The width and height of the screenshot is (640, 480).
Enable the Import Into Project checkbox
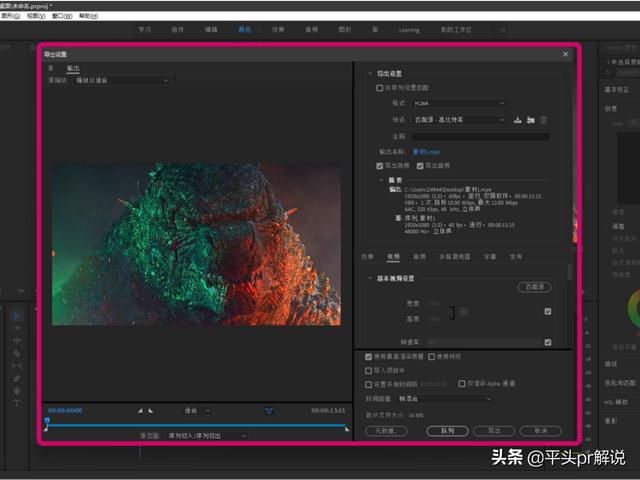click(x=369, y=371)
